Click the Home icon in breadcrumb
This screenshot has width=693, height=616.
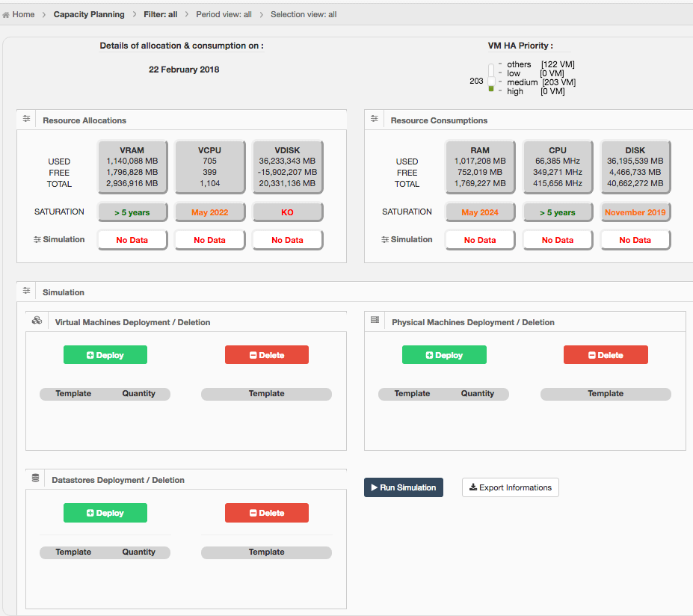(x=7, y=14)
